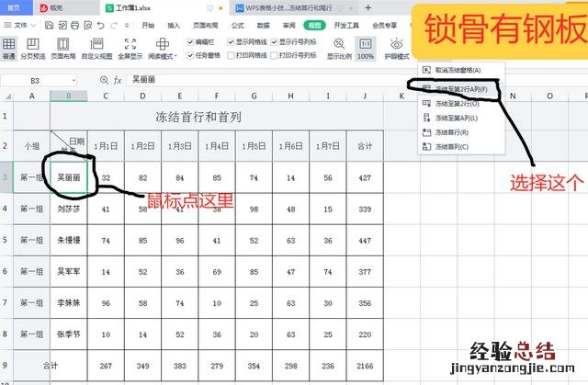Open the 会员专享 ribbon tab
Viewport: 588px width, 385px height.
[x=384, y=25]
